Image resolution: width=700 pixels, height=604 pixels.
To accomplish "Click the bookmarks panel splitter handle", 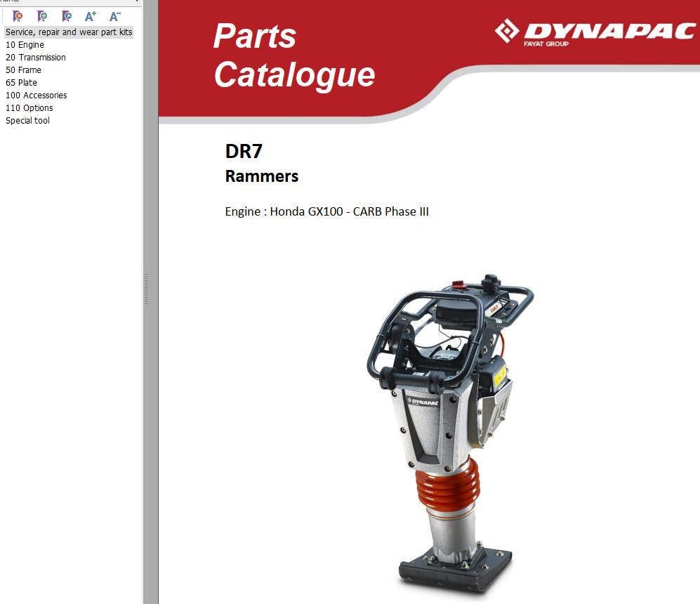I will (x=146, y=289).
